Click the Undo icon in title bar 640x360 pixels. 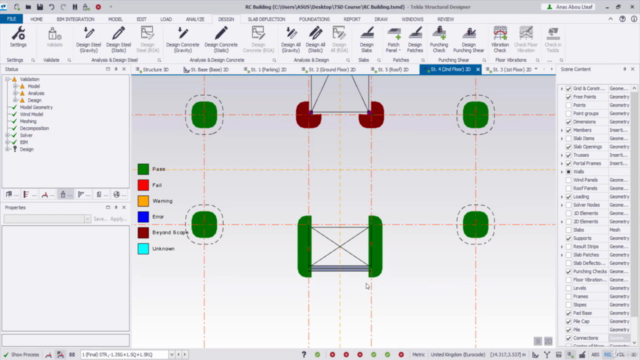point(51,7)
